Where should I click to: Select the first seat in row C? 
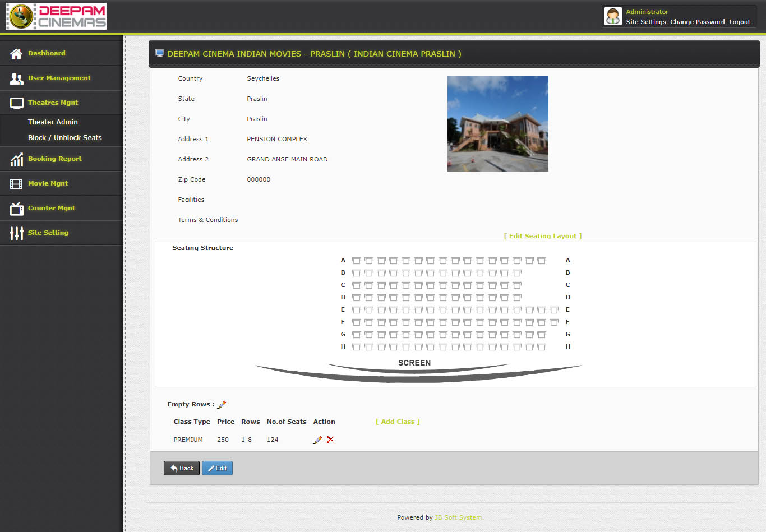pyautogui.click(x=356, y=285)
